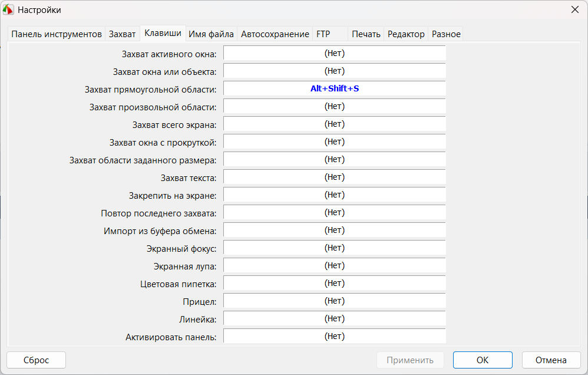588x375 pixels.
Task: Select the Линейка hotkey field
Action: pos(335,318)
